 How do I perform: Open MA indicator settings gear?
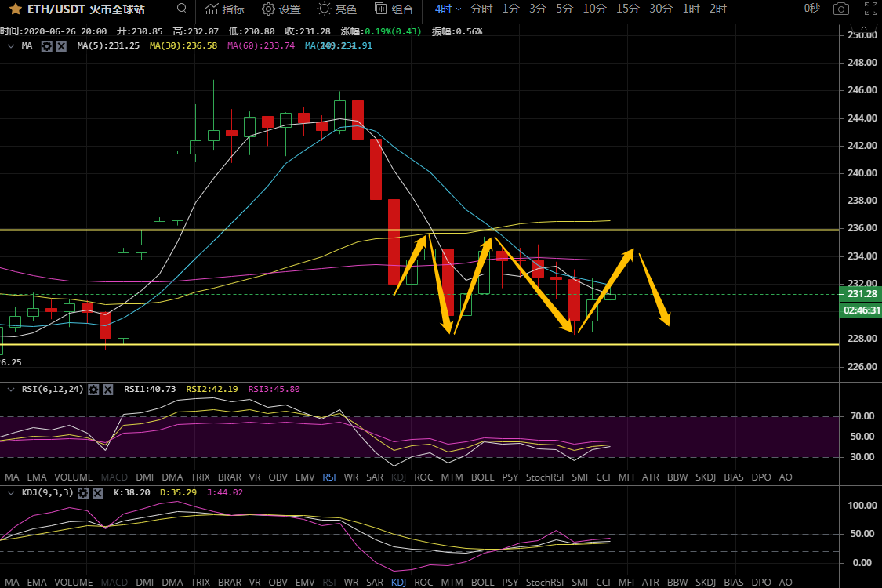coord(46,46)
